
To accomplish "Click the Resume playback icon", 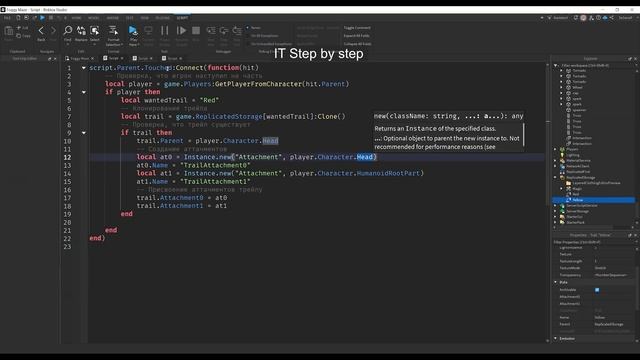I will pos(181,31).
